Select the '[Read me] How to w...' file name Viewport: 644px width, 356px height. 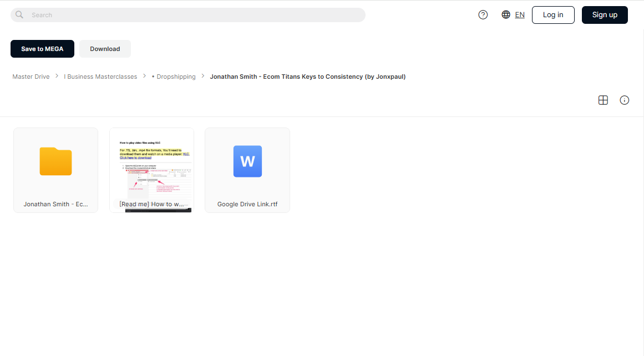151,204
